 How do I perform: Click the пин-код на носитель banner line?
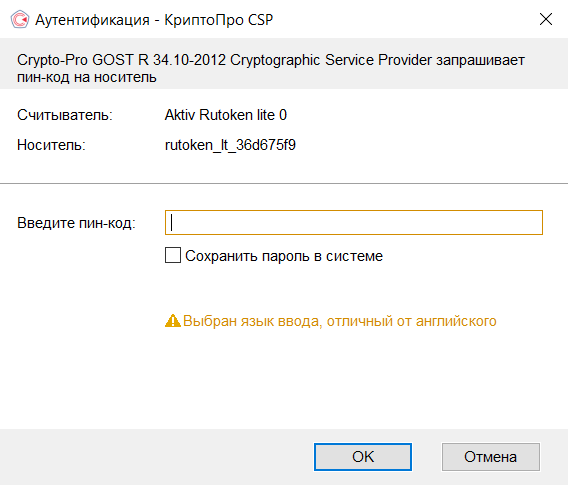point(87,78)
